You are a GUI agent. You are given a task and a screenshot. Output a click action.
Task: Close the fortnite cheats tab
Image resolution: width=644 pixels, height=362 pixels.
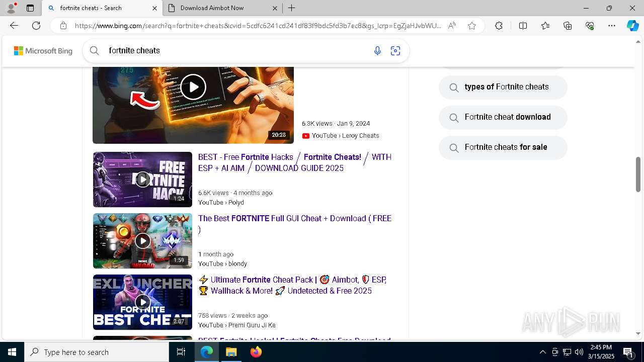click(154, 8)
